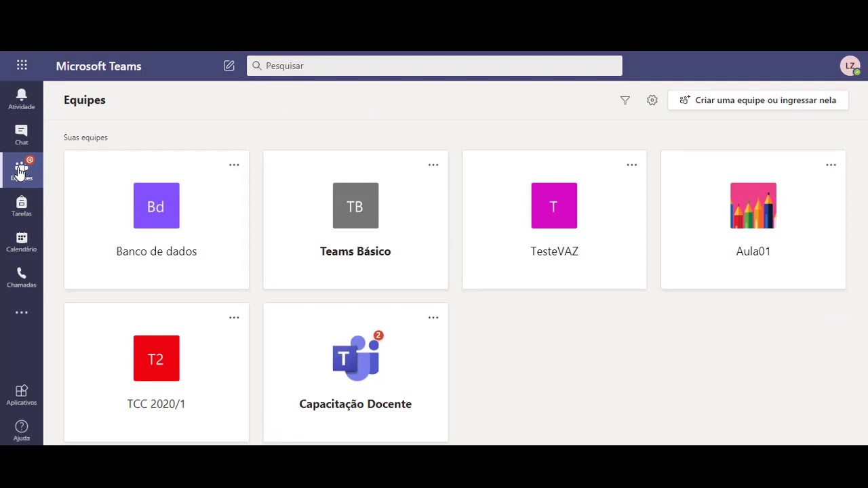The width and height of the screenshot is (868, 488).
Task: Open the LZ profile avatar
Action: 850,66
